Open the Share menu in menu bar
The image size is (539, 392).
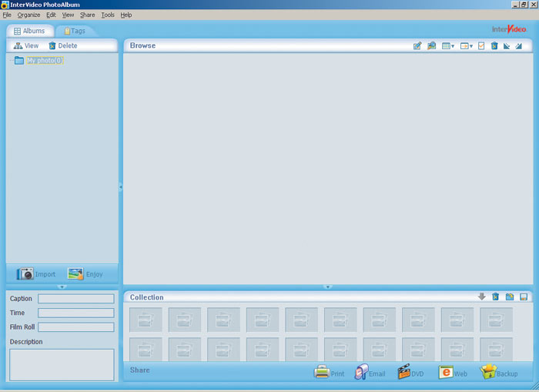(x=87, y=15)
